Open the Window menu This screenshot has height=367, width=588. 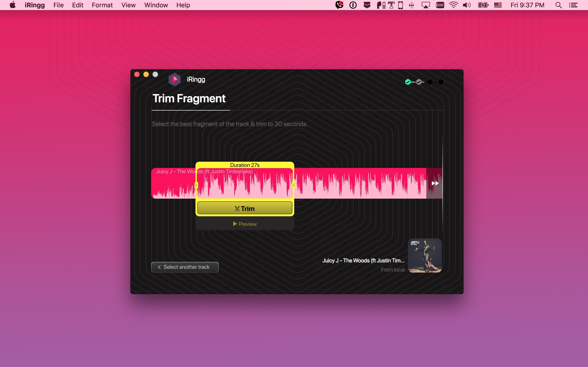[x=156, y=5]
